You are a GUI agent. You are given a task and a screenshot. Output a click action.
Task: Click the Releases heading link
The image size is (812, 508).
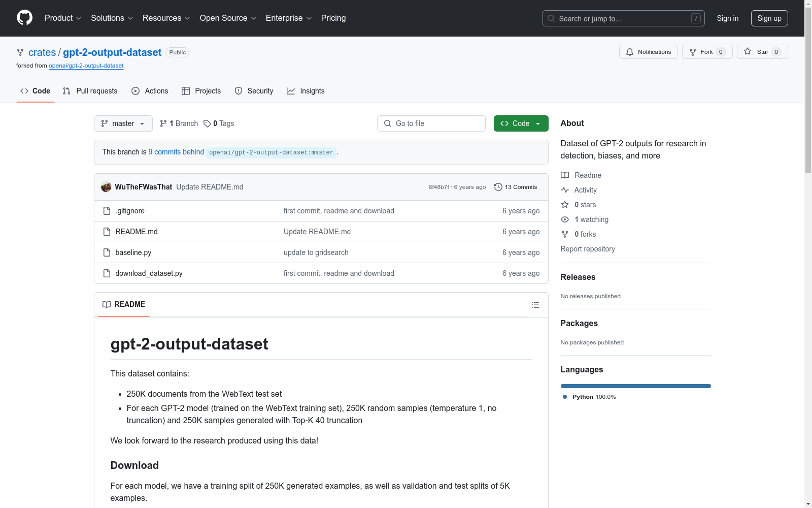point(578,277)
